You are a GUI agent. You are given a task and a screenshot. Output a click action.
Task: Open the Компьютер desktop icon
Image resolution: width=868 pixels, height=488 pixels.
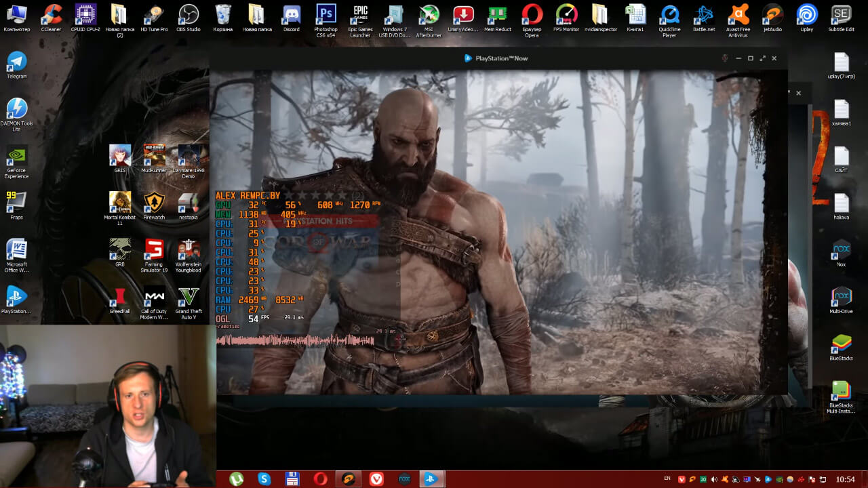pyautogui.click(x=16, y=18)
